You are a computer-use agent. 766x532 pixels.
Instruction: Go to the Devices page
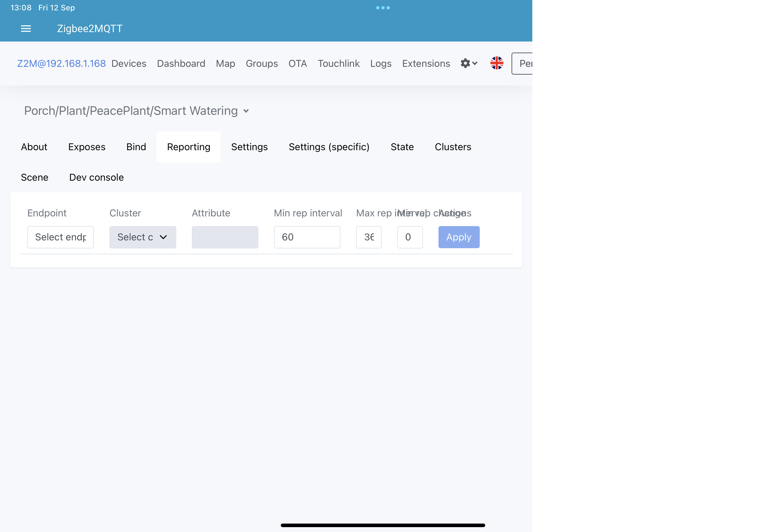click(129, 63)
